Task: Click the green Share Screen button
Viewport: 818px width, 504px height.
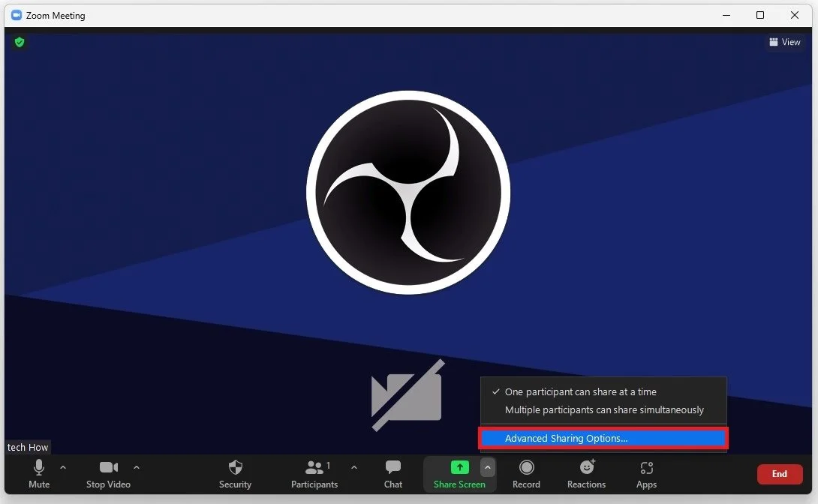Action: pyautogui.click(x=459, y=474)
